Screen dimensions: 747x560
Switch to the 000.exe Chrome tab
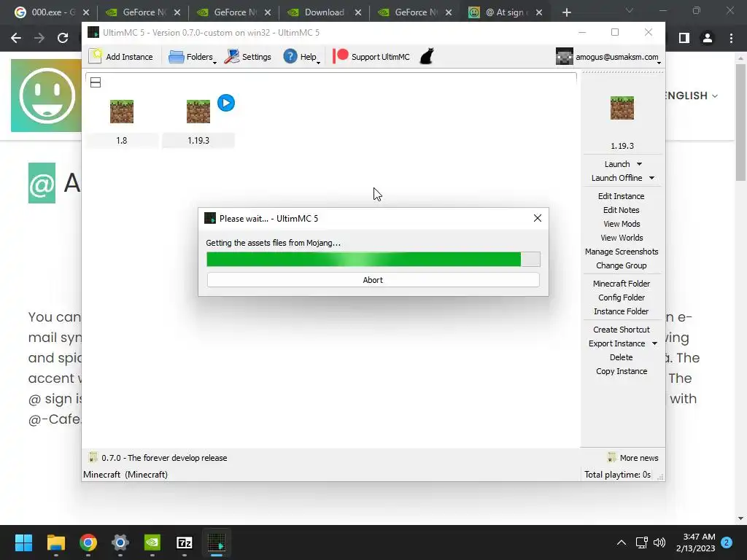coord(52,12)
